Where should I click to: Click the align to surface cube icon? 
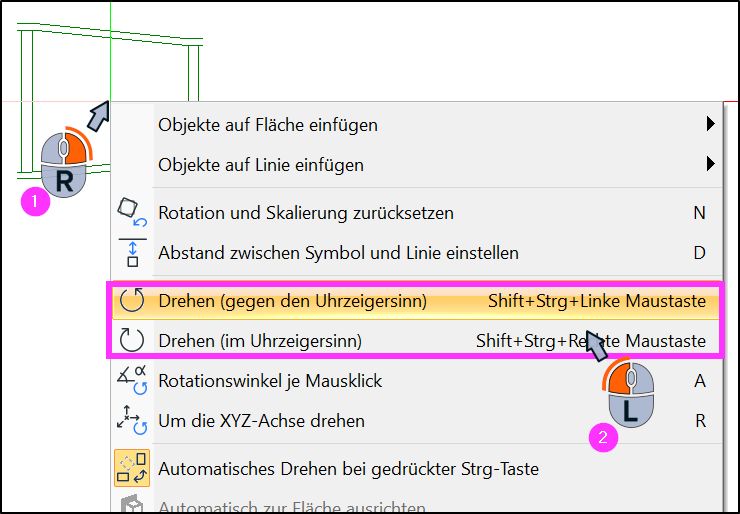pyautogui.click(x=132, y=504)
